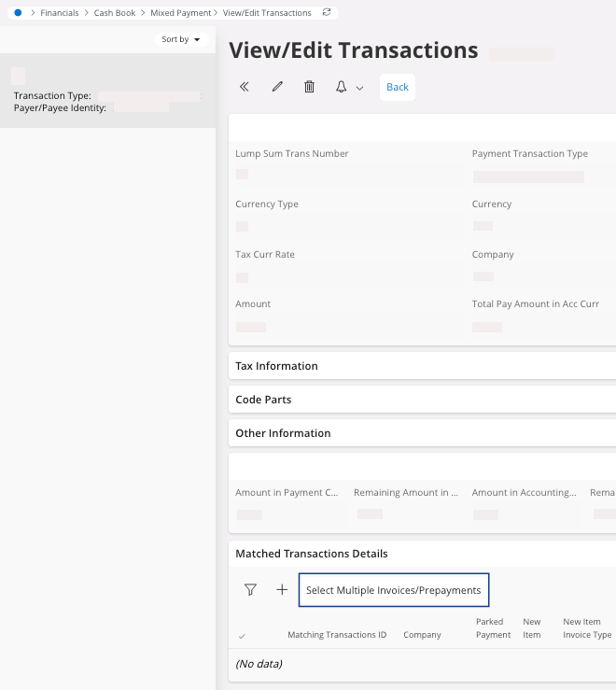The height and width of the screenshot is (690, 616).
Task: Click the Back button
Action: [x=398, y=87]
